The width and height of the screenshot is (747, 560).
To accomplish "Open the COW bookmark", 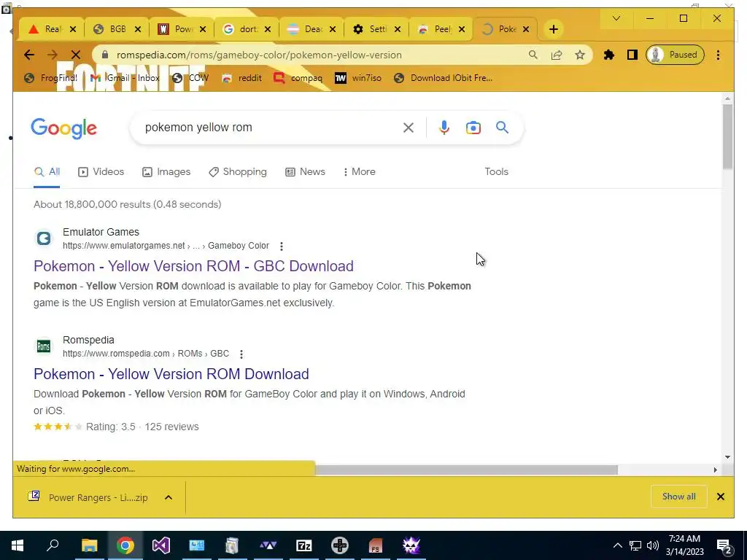I will [190, 78].
